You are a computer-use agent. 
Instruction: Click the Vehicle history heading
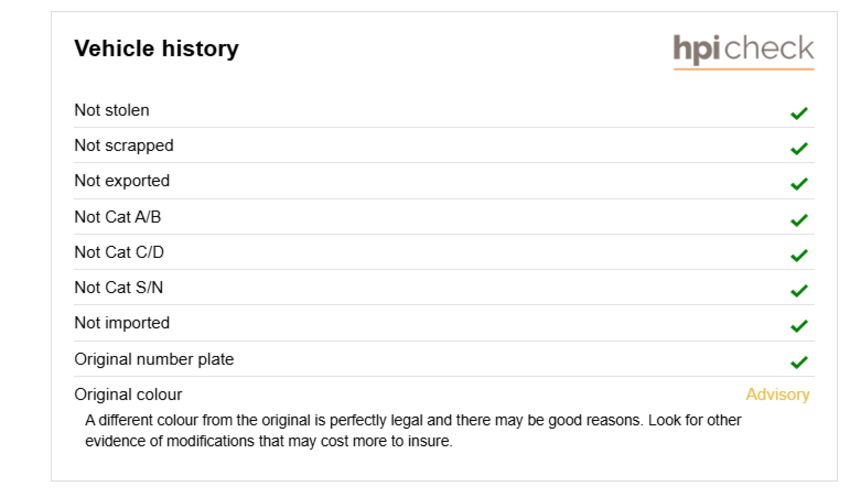point(156,49)
